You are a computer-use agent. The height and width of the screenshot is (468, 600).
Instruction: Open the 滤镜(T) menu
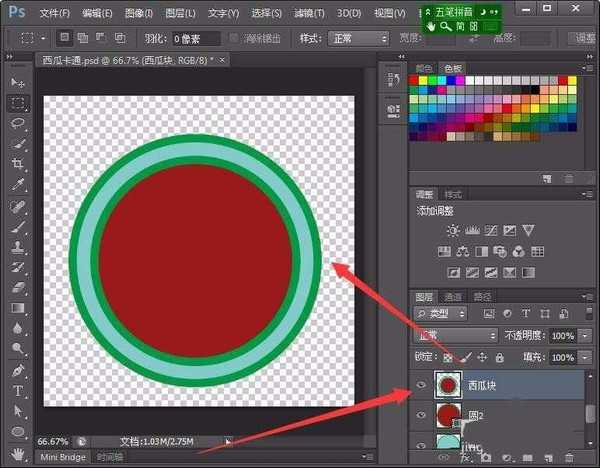click(301, 13)
